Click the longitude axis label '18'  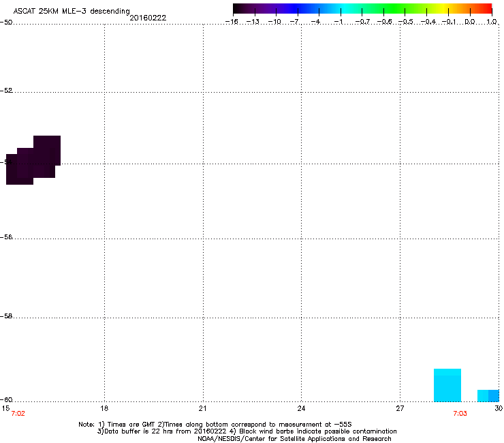(104, 408)
